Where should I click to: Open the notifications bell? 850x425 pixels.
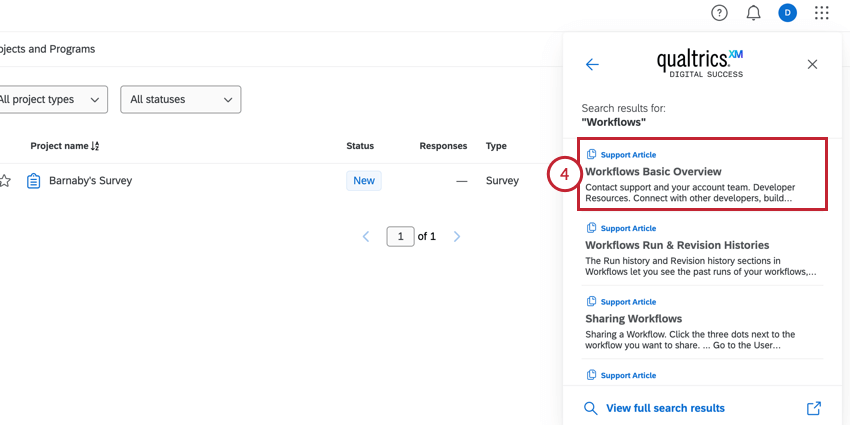coord(754,13)
